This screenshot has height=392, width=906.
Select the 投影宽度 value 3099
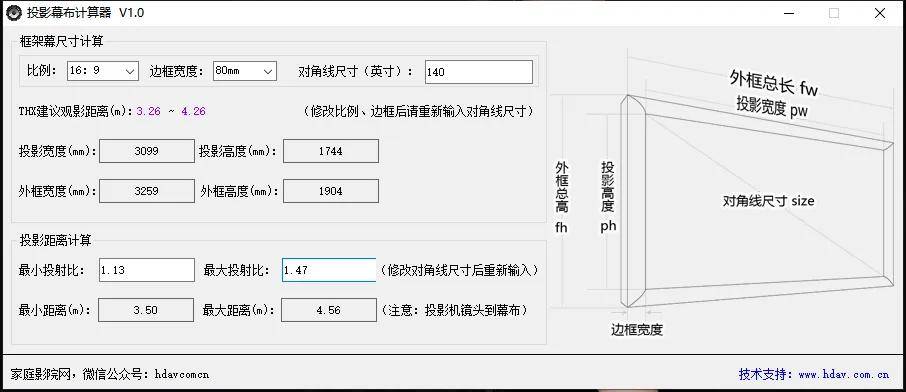coord(147,151)
